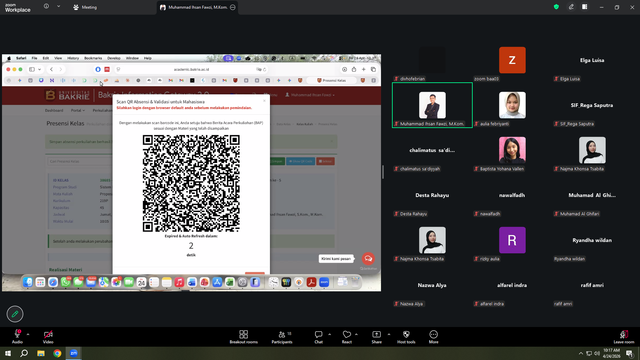Open the More options menu
Image resolution: width=640 pixels, height=360 pixels.
click(433, 337)
